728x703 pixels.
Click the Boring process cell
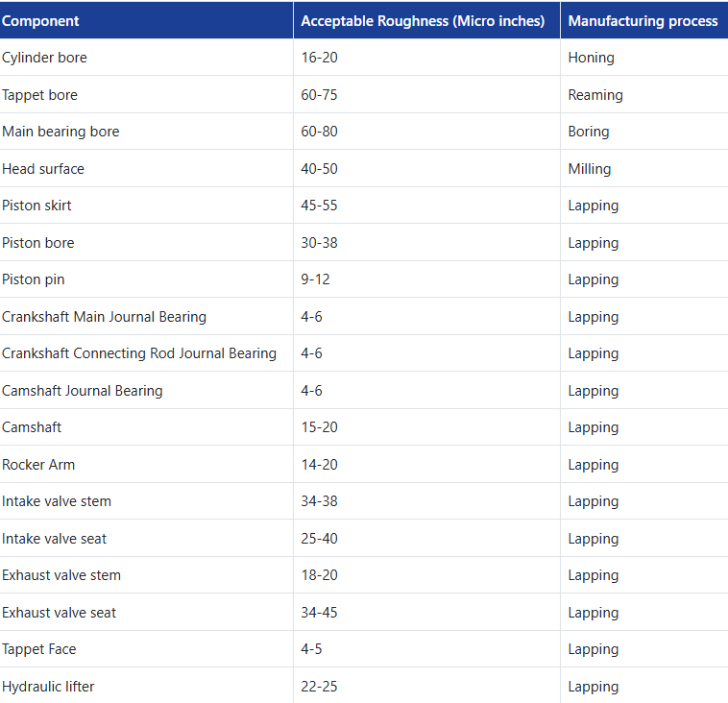tap(589, 132)
